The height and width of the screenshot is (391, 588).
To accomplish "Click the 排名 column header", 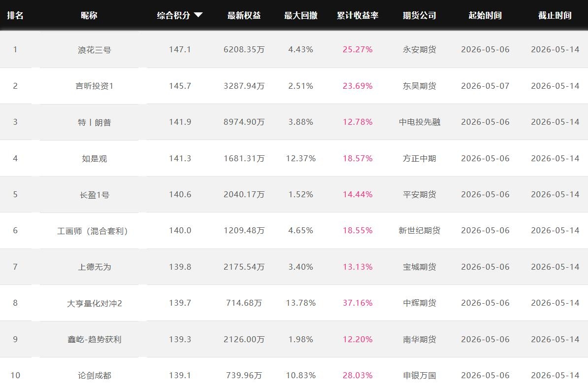I will click(15, 15).
